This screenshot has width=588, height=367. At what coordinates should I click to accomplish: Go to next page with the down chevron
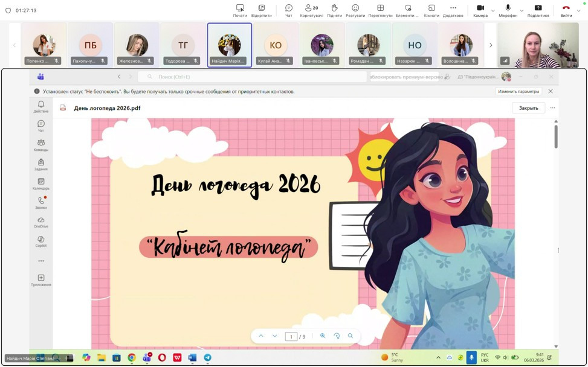(274, 336)
